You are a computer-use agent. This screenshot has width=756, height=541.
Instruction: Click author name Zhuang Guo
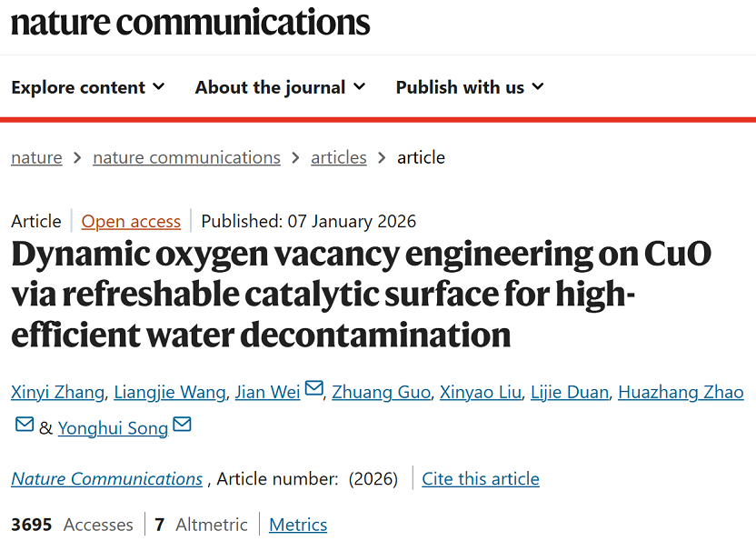pos(381,392)
